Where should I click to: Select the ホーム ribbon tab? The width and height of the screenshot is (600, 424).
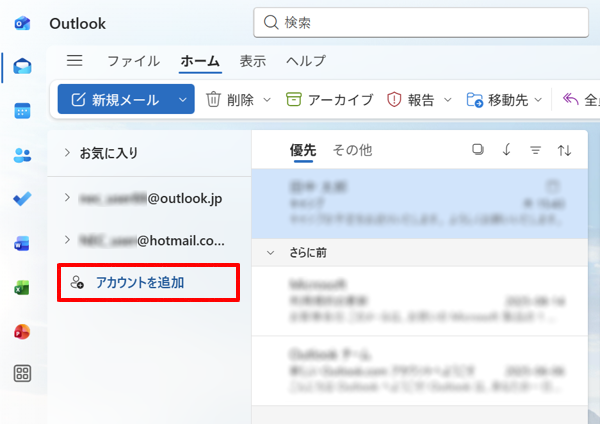pyautogui.click(x=200, y=61)
